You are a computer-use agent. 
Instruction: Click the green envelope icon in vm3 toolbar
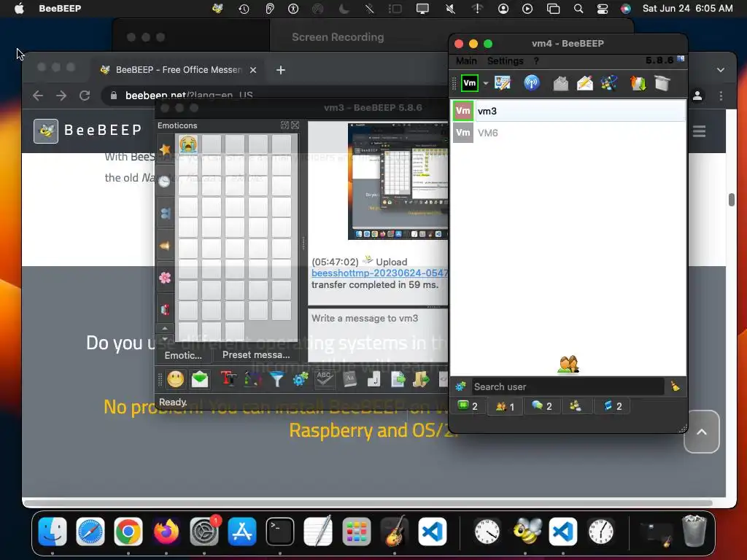tap(200, 379)
